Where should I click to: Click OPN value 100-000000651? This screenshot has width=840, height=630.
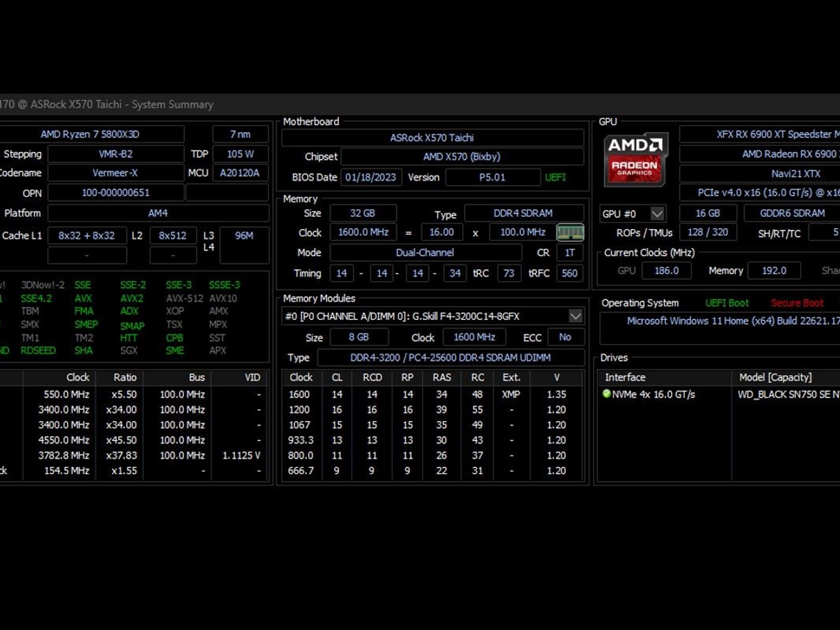pyautogui.click(x=116, y=193)
